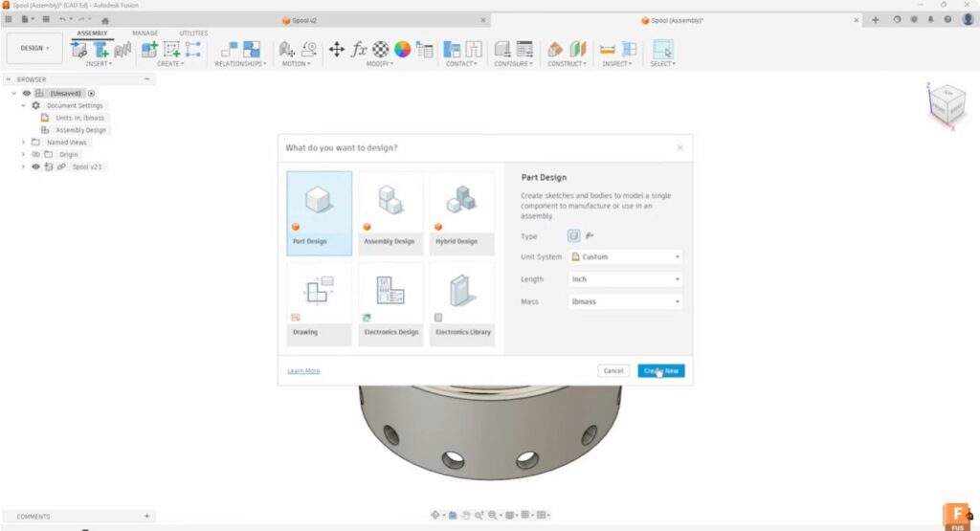The image size is (980, 531).
Task: Open the Mass lbmass dropdown
Action: [626, 301]
